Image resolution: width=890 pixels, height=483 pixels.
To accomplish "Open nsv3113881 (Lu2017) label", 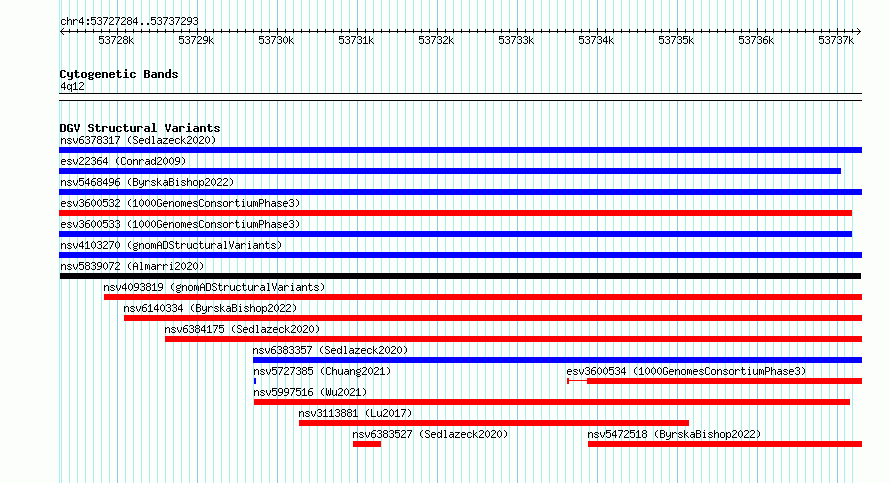I will pyautogui.click(x=355, y=413).
